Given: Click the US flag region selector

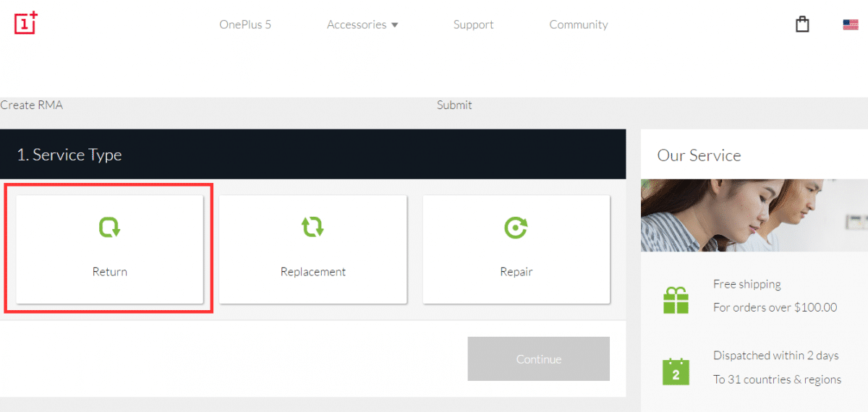Looking at the screenshot, I should pyautogui.click(x=850, y=25).
